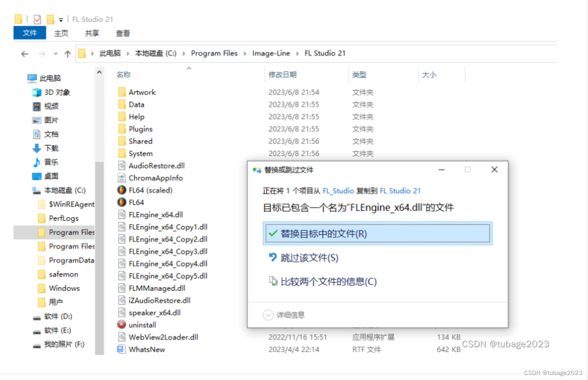Select the Help folder icon
The image size is (588, 380).
[x=122, y=117]
